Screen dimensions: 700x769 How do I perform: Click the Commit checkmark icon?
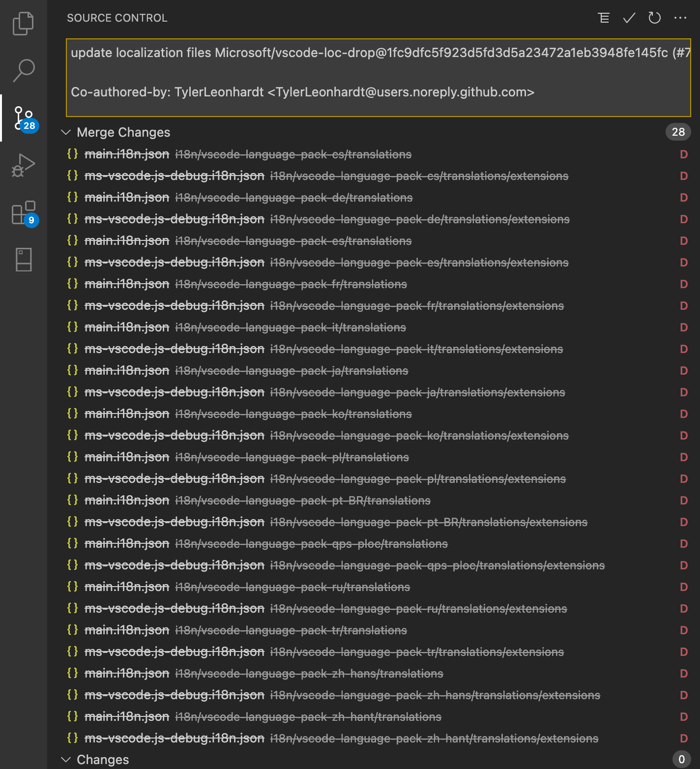(x=629, y=18)
